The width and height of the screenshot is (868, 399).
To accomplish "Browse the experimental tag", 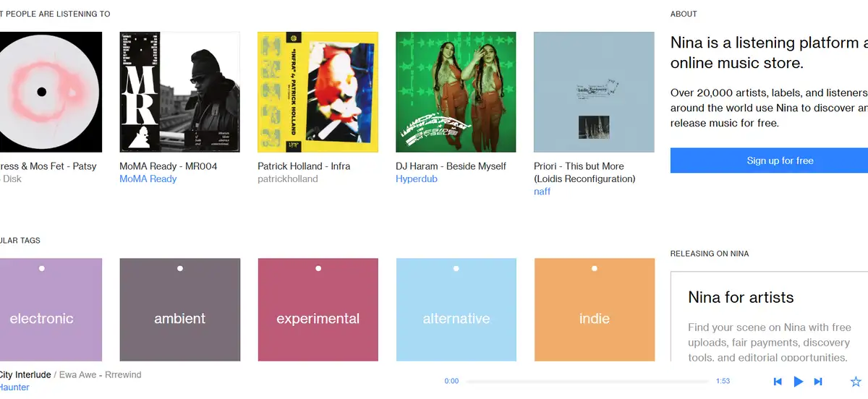I will click(x=318, y=309).
